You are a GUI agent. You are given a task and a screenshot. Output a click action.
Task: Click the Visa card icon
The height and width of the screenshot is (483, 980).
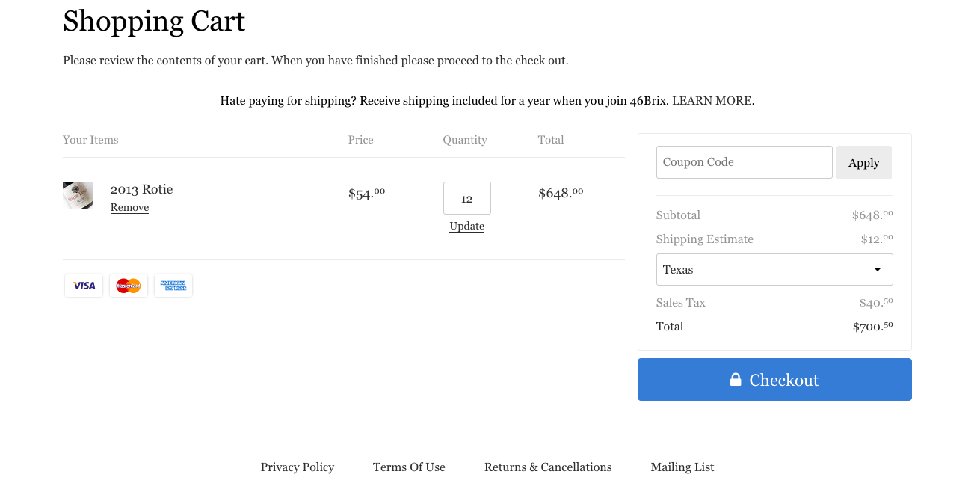84,286
